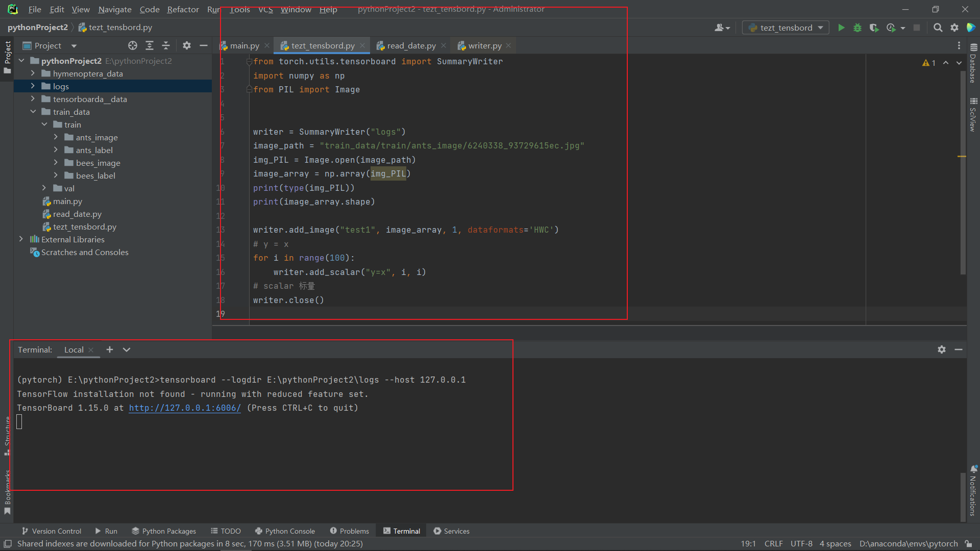
Task: Add a new terminal session tab
Action: click(109, 349)
